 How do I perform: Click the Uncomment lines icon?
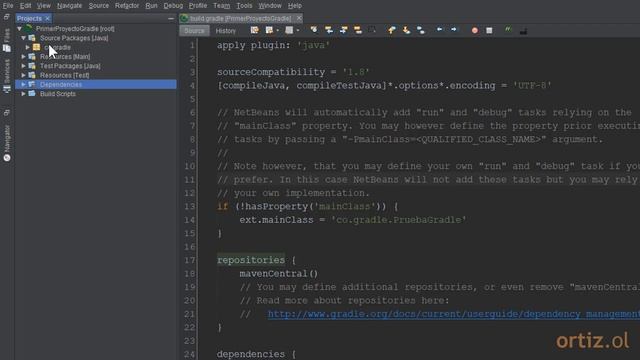point(523,31)
